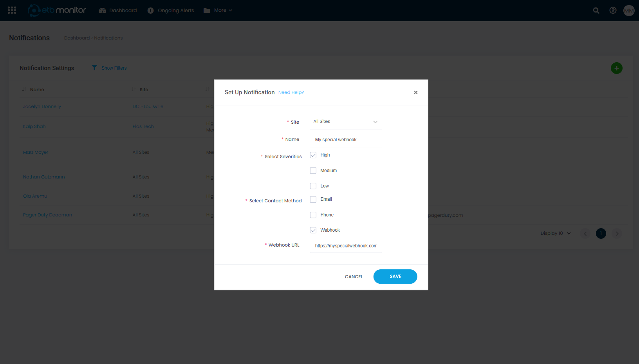The width and height of the screenshot is (639, 364).
Task: Open Pager Duty Deadman notification
Action: 47,215
